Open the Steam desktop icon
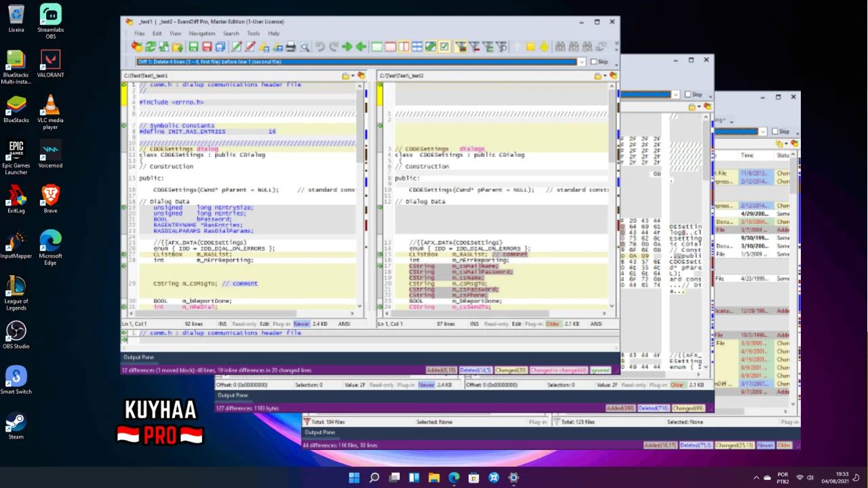The width and height of the screenshot is (868, 488). click(x=16, y=426)
